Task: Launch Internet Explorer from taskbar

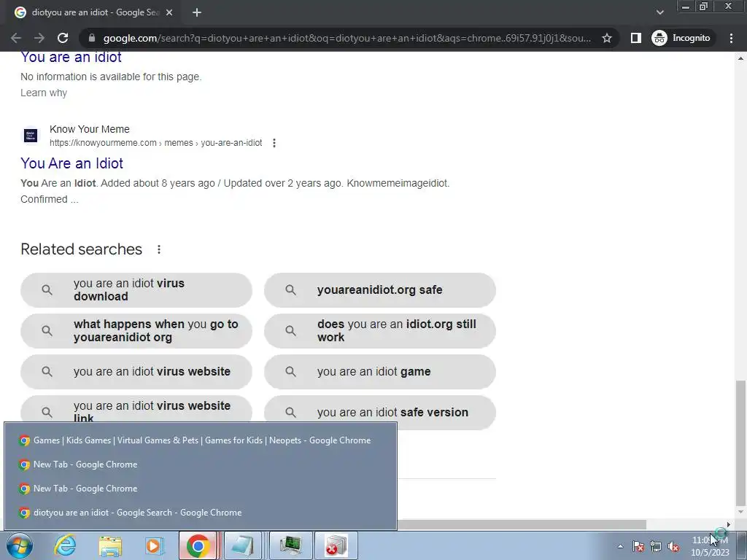Action: pos(65,545)
